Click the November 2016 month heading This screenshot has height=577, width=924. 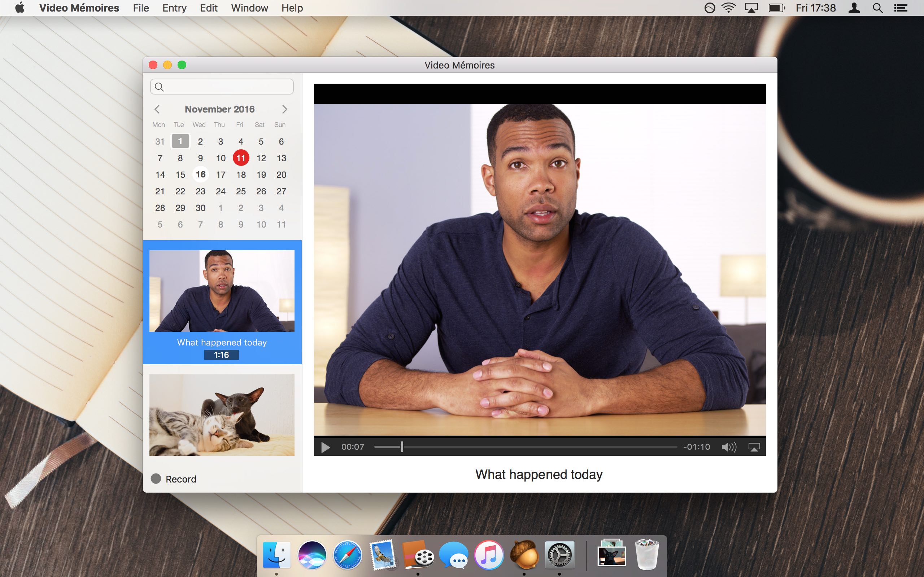[x=220, y=109]
